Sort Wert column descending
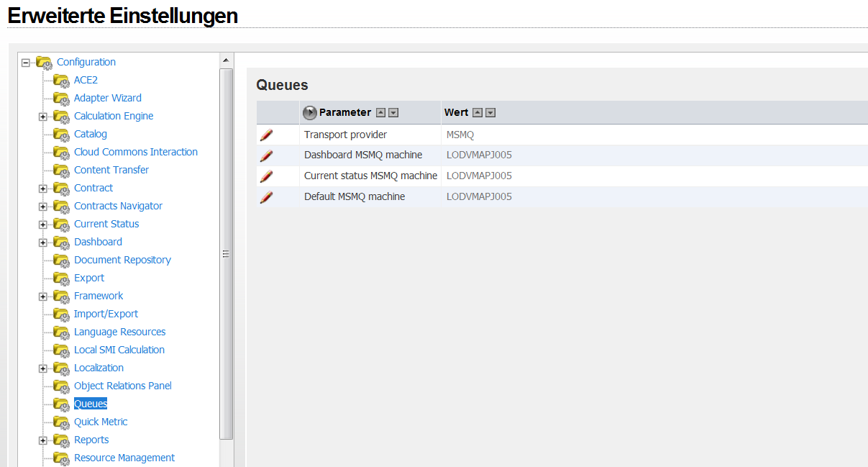868x467 pixels. pos(490,113)
